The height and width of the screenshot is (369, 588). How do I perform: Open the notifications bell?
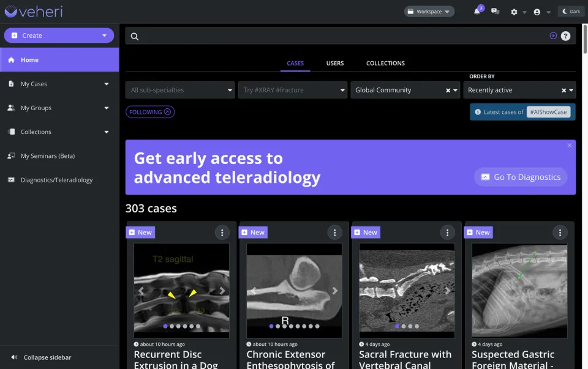tap(477, 11)
